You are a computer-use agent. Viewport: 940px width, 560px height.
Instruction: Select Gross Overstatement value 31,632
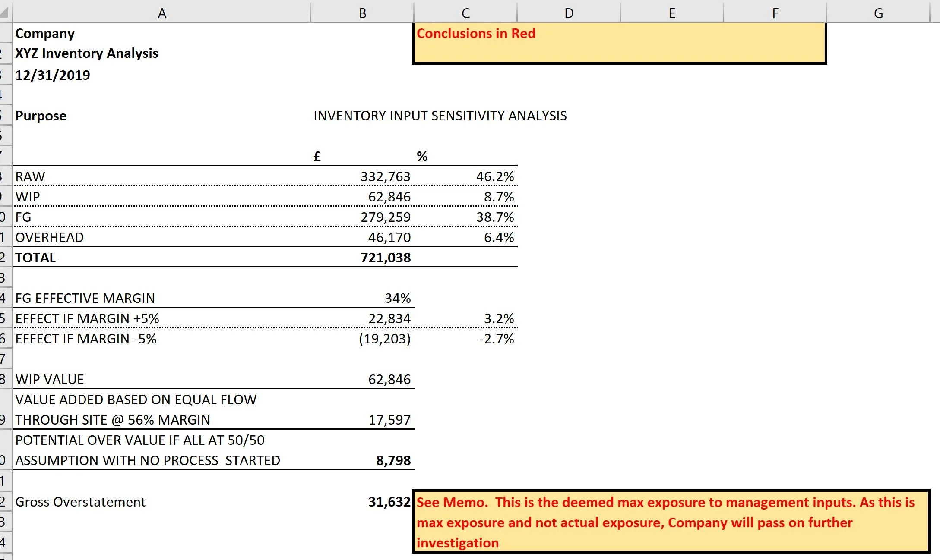389,502
